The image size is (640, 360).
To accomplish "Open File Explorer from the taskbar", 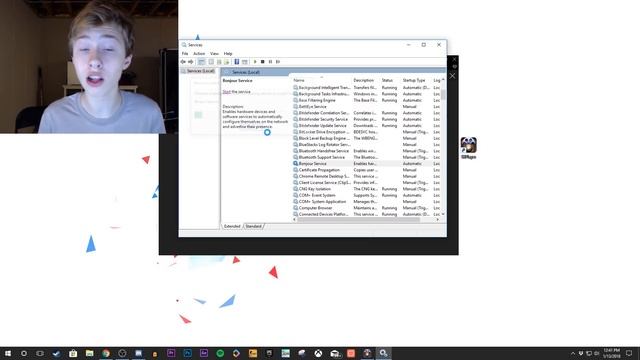I will 89,353.
